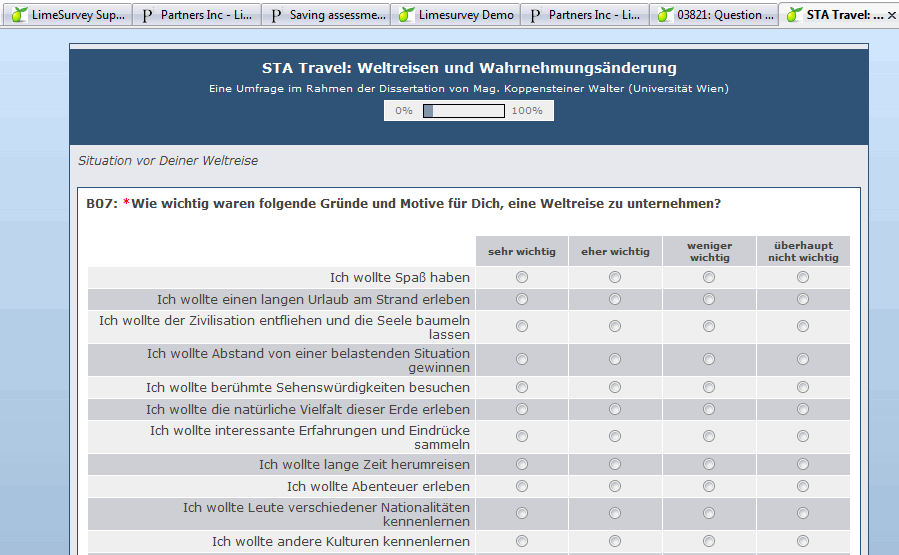Close the STA Travel browser tab
899x555 pixels.
pyautogui.click(x=892, y=15)
